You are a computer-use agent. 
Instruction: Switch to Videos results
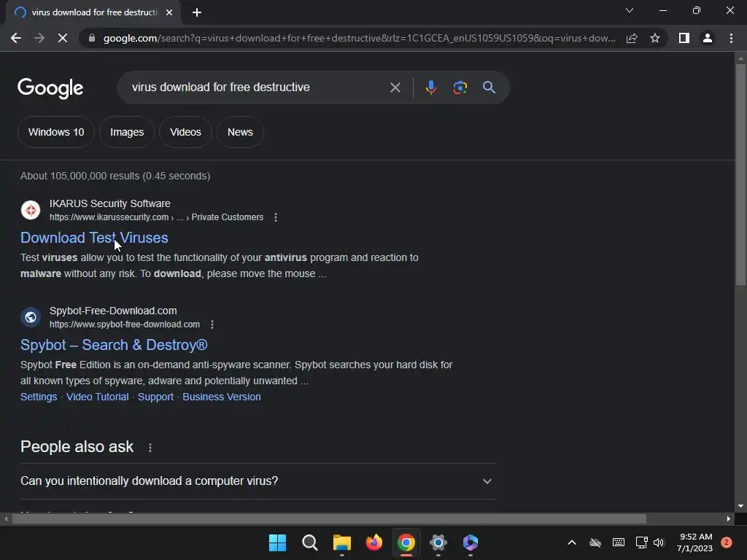pos(185,132)
